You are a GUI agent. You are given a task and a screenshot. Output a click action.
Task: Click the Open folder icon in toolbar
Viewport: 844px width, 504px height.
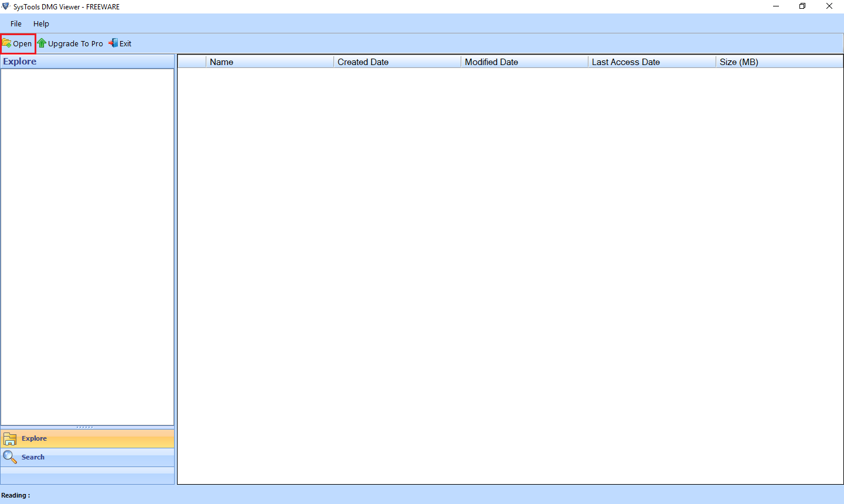[x=7, y=43]
